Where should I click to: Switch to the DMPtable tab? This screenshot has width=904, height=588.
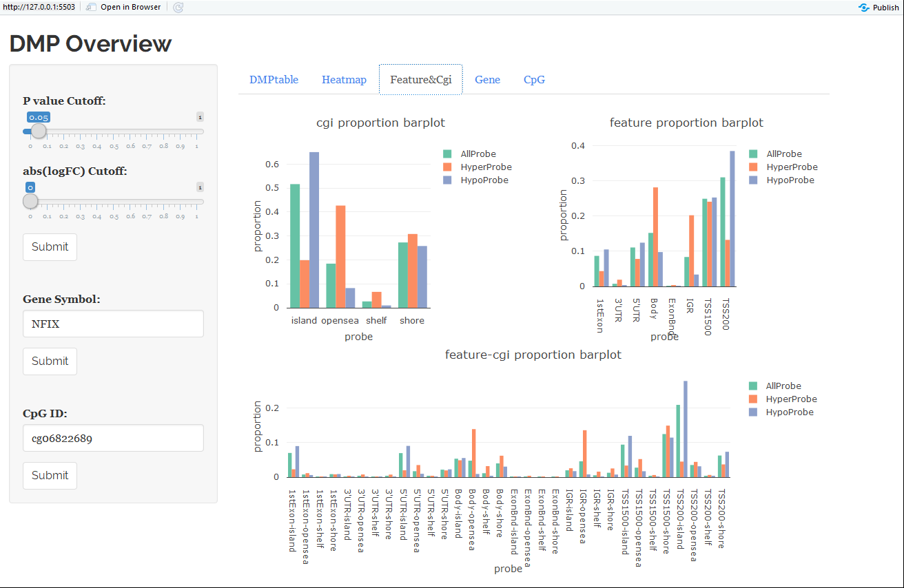click(274, 79)
